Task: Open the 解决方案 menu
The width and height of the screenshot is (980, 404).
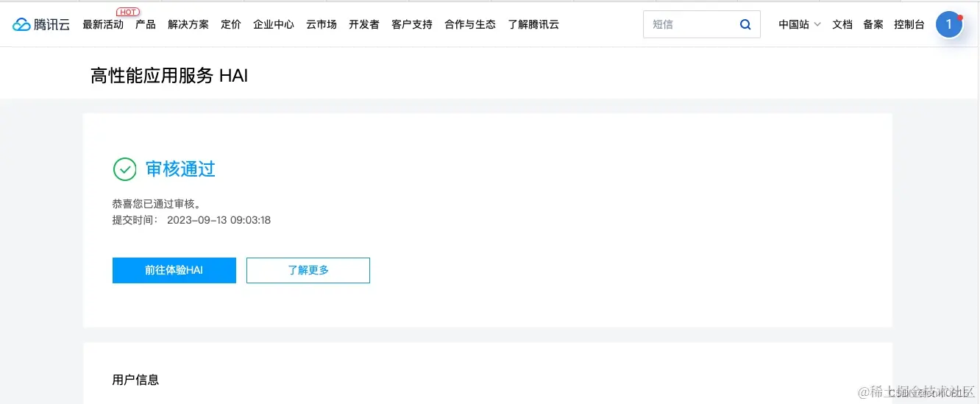Action: [x=188, y=24]
